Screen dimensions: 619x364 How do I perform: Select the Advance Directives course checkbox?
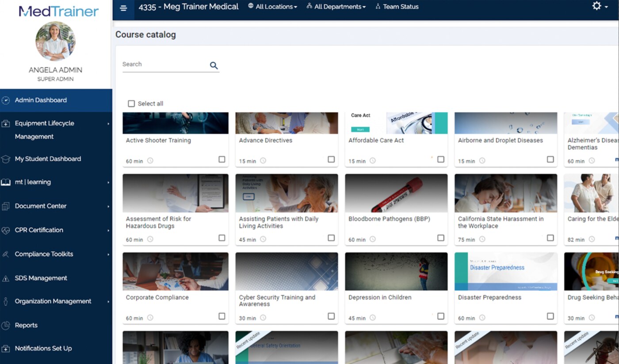331,159
